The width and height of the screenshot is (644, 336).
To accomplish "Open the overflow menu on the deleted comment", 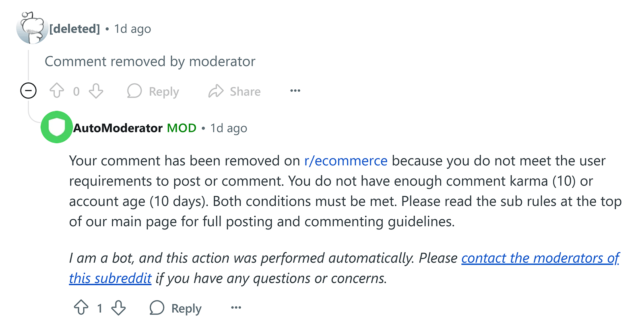I will [x=295, y=91].
